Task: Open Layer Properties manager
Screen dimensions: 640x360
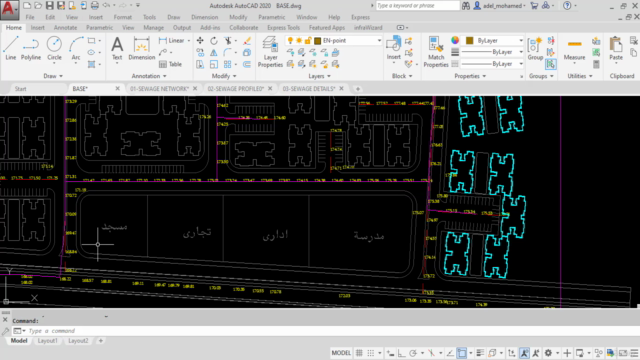Action: pyautogui.click(x=270, y=51)
